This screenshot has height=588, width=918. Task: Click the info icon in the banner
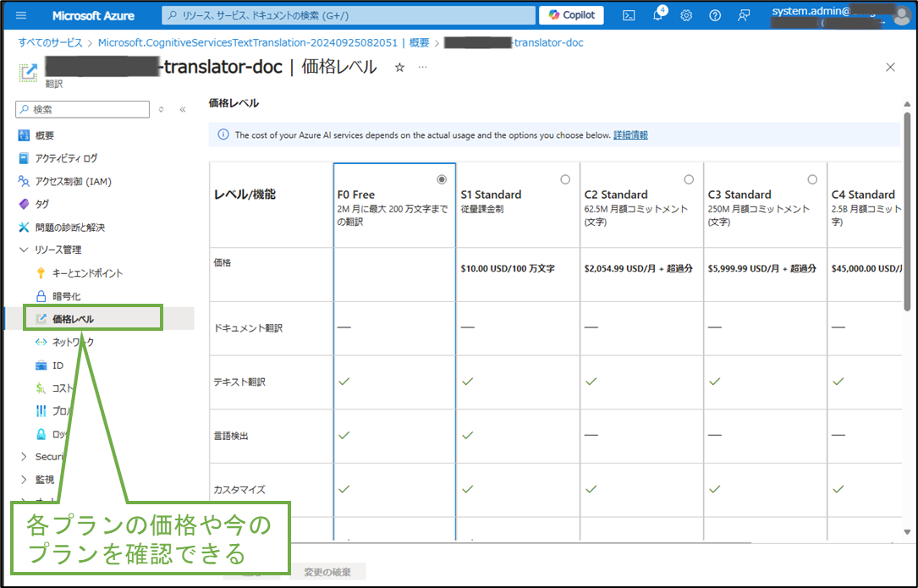click(x=223, y=135)
